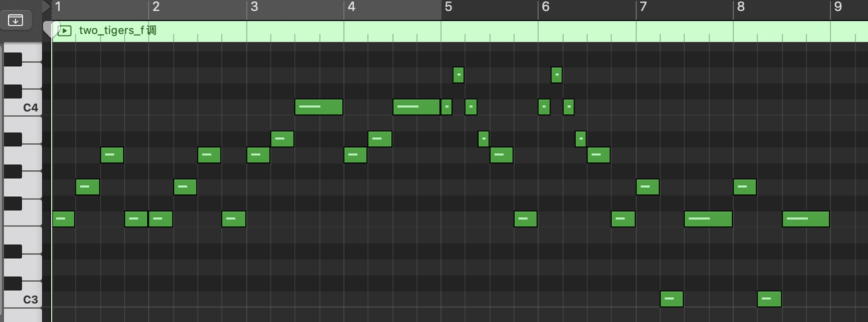Play the A#3 black piano key
The image size is (868, 322).
pyautogui.click(x=13, y=139)
